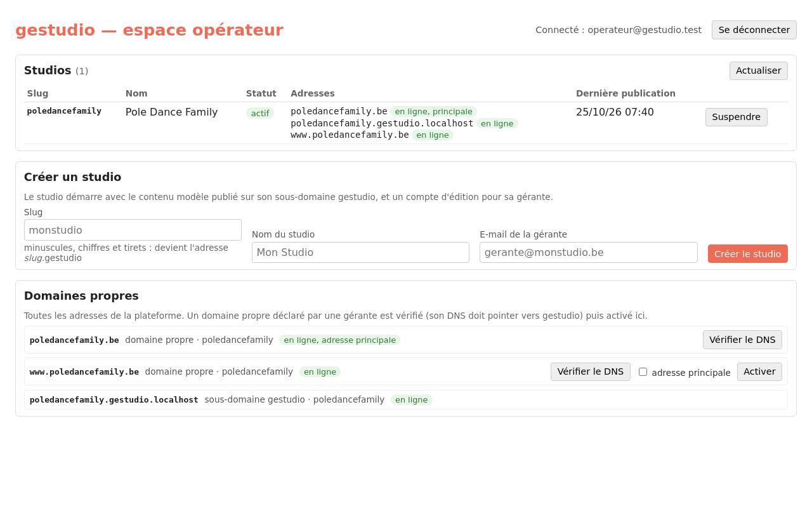The image size is (812, 508).
Task: Click the 'en ligne, principale' badge in Studios table
Action: tap(433, 112)
